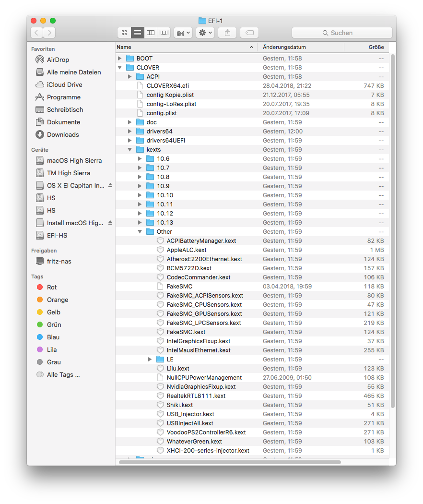Go forward with the right chevron

tap(49, 33)
